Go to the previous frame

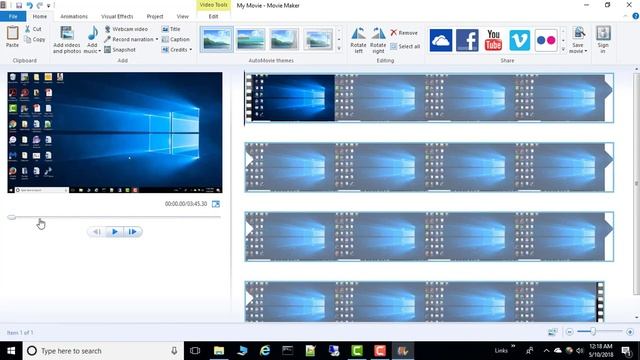pos(97,232)
